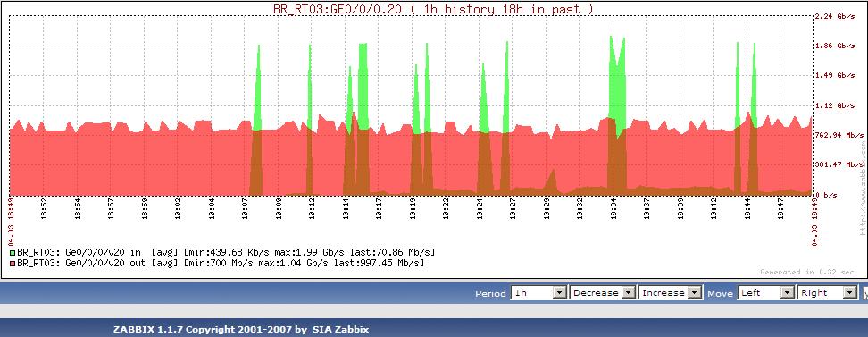868x337 pixels.
Task: Click the inbound legend text line
Action: click(226, 252)
